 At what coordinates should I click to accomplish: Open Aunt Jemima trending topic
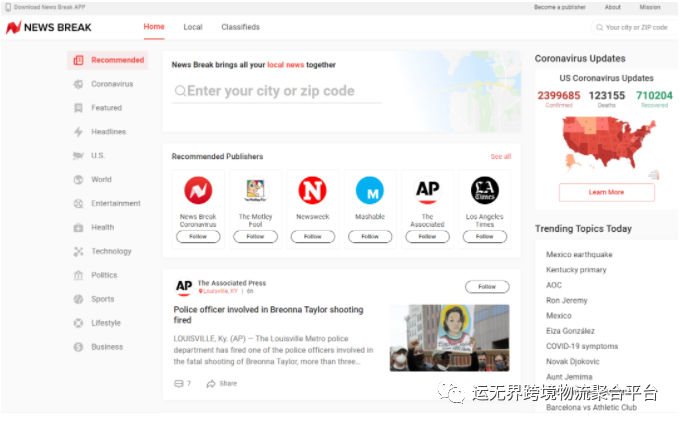click(569, 377)
